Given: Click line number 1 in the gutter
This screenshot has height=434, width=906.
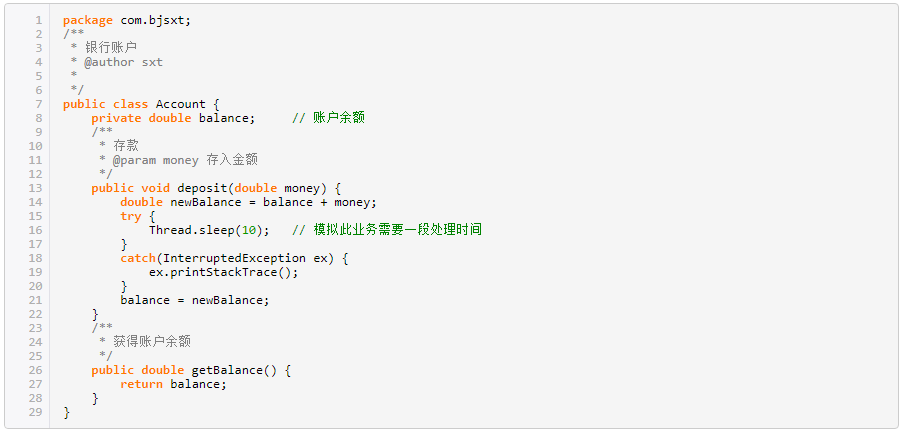Looking at the screenshot, I should [39, 20].
